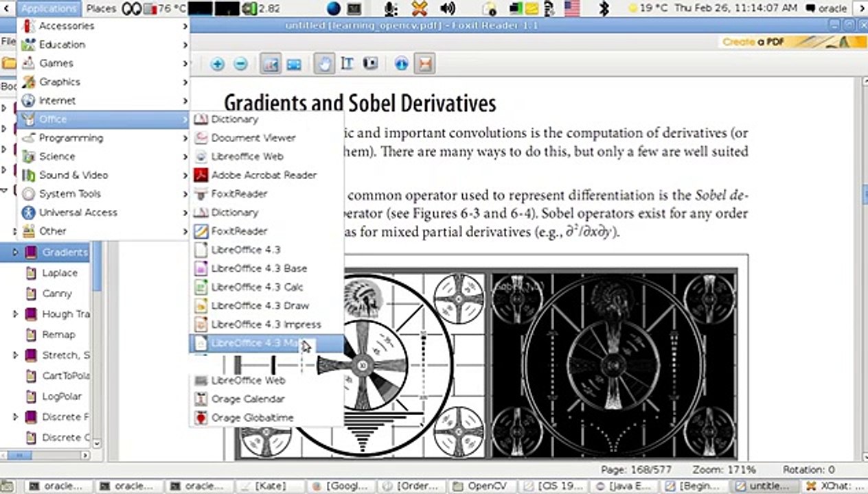The image size is (868, 494).
Task: Open the Internet submenu
Action: click(x=104, y=100)
